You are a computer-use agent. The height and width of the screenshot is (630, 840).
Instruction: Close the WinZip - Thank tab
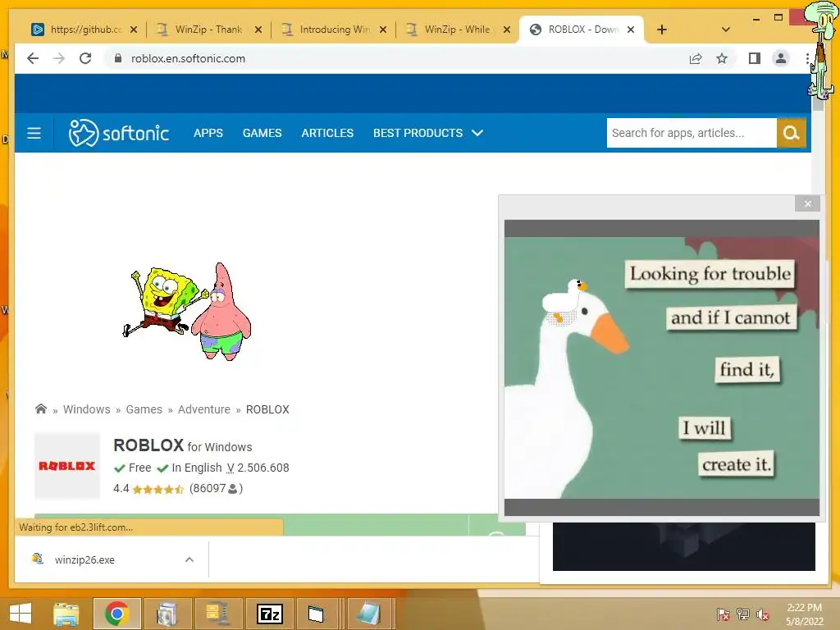coord(258,30)
